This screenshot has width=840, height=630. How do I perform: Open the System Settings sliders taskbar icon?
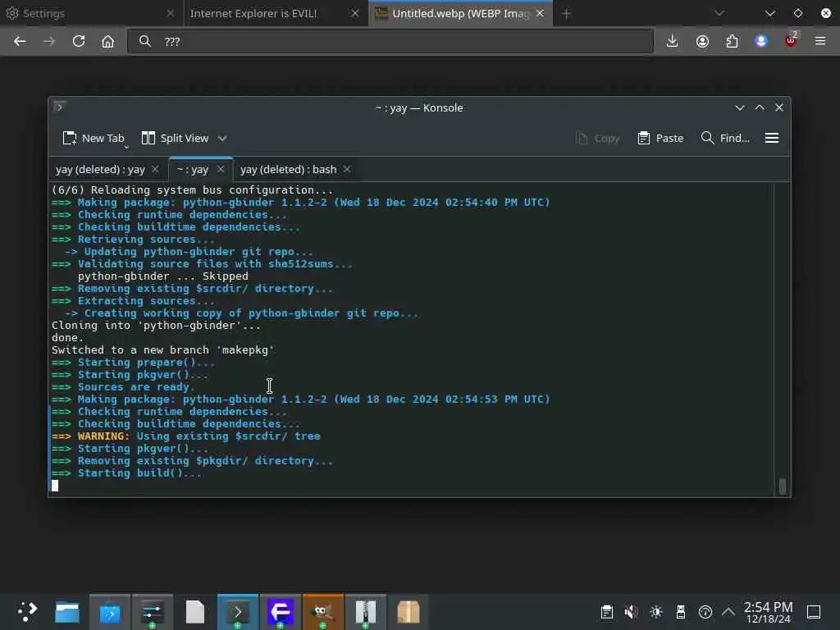pos(152,611)
